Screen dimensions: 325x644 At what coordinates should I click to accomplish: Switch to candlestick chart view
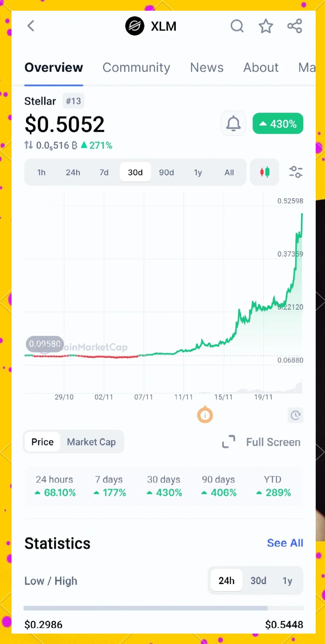pyautogui.click(x=264, y=172)
